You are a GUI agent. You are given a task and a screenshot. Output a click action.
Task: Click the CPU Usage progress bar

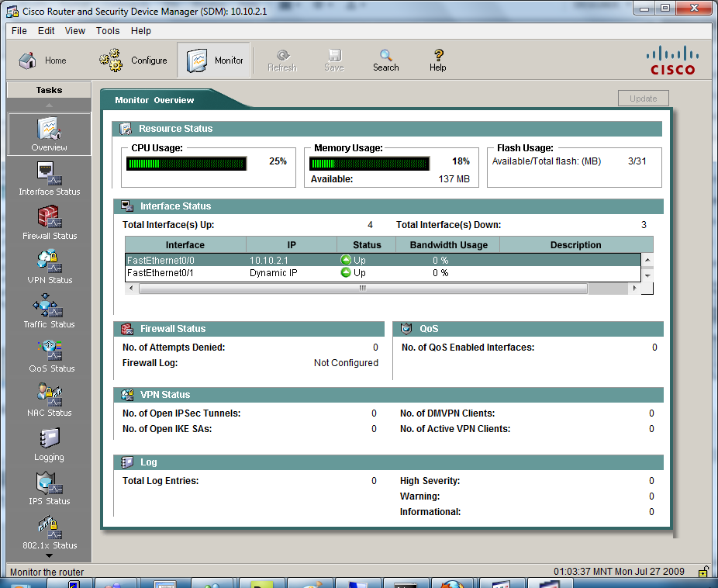(x=186, y=164)
